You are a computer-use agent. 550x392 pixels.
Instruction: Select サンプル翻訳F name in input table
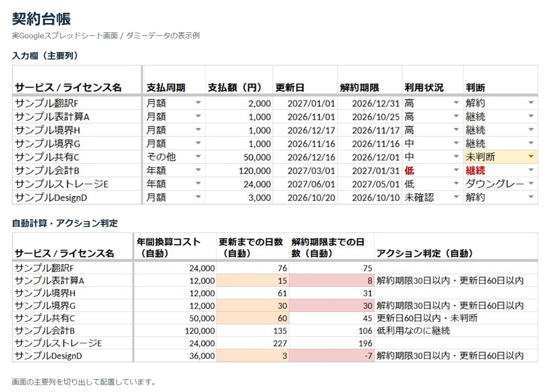(77, 103)
